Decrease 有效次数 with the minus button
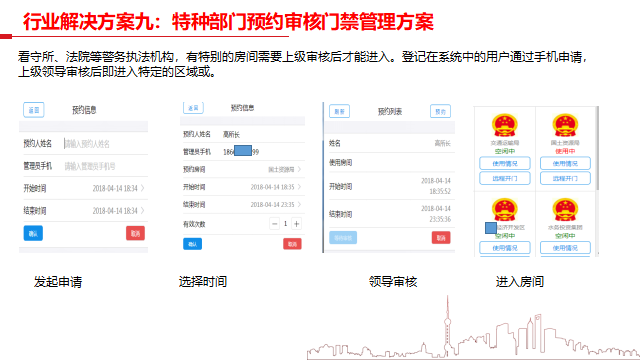The width and height of the screenshot is (640, 360). (275, 224)
